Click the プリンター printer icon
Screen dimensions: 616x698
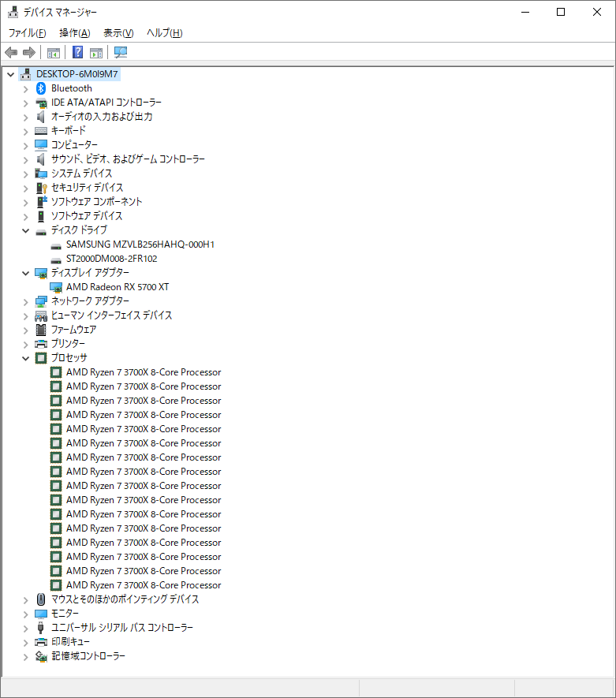point(41,344)
